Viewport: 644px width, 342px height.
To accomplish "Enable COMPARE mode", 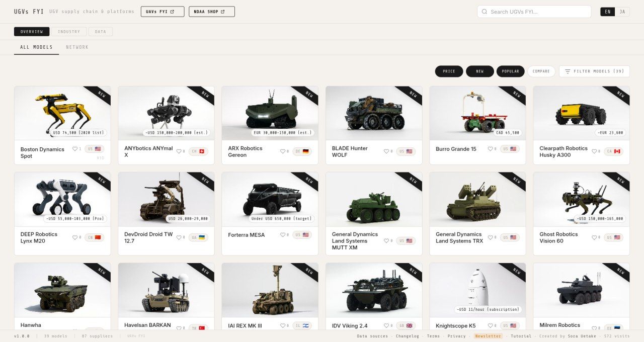I will coord(541,71).
